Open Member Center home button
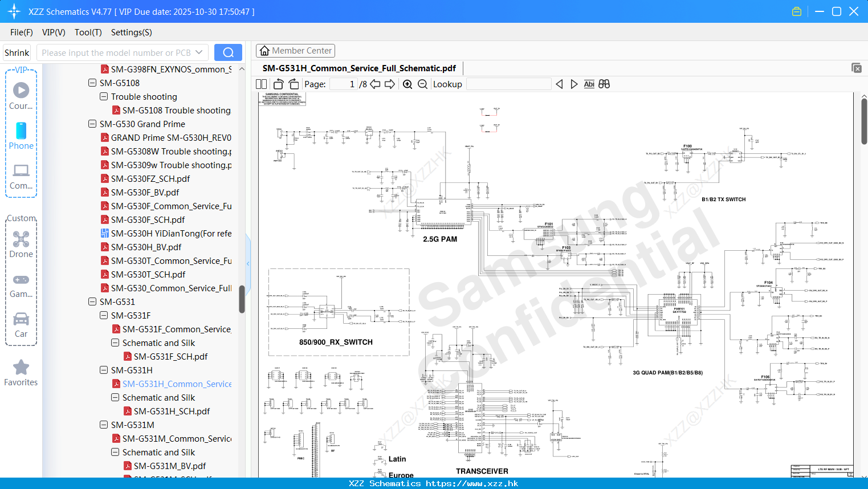 pyautogui.click(x=295, y=51)
